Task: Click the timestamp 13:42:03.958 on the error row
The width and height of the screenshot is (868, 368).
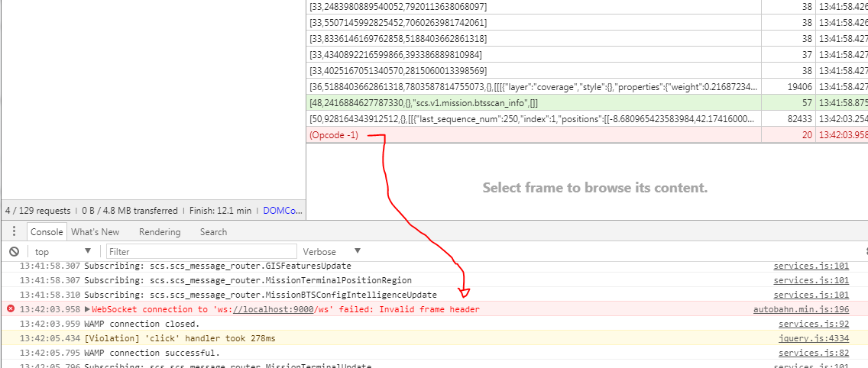Action: point(50,309)
